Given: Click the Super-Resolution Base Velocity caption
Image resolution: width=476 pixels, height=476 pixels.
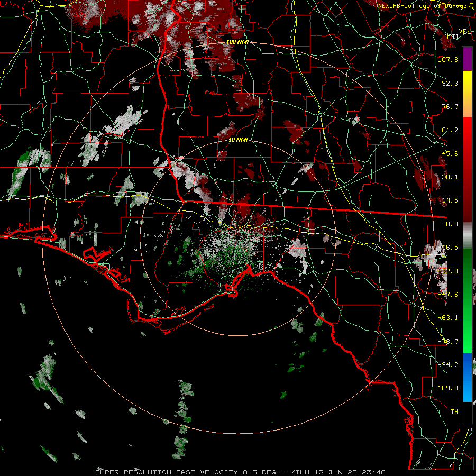Looking at the screenshot, I should (241, 472).
